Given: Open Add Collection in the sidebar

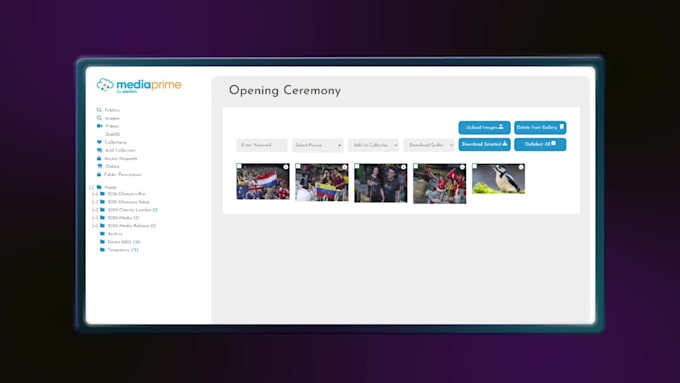Looking at the screenshot, I should tap(120, 150).
